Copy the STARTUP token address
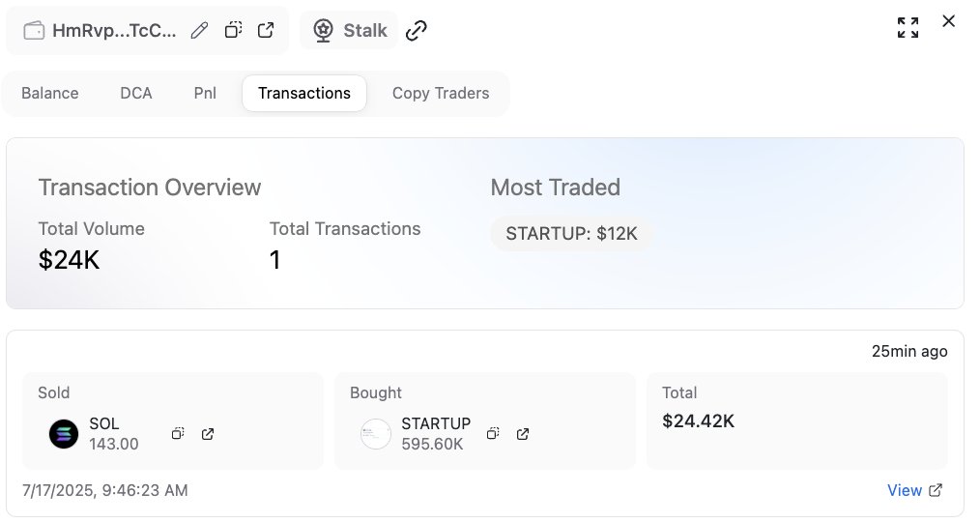The image size is (980, 522). click(493, 433)
